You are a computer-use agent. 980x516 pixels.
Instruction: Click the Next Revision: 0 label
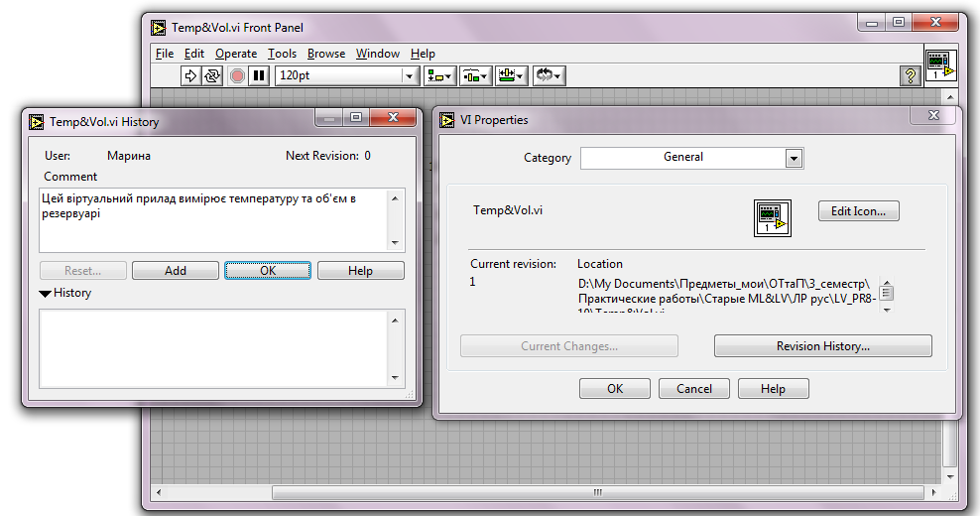point(328,156)
